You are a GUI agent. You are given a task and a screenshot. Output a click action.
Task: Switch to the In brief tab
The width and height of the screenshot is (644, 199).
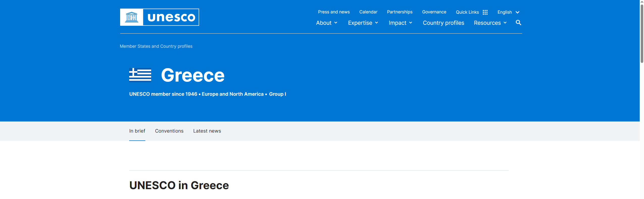[137, 131]
